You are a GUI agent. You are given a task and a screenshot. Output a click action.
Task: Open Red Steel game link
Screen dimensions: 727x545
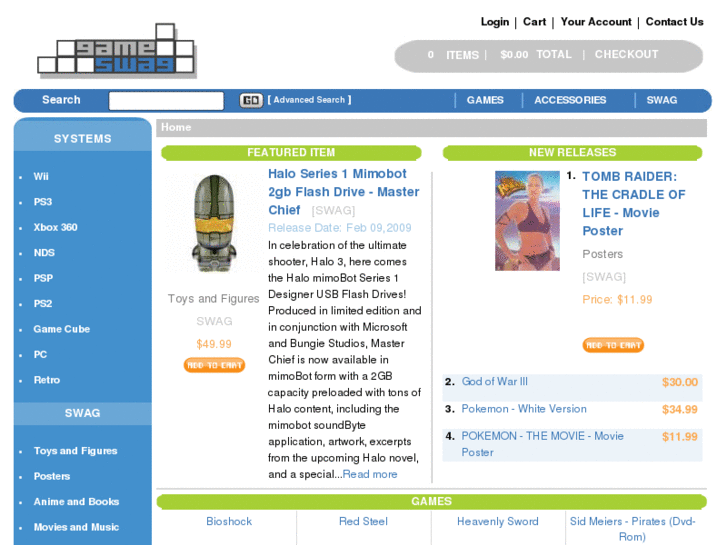[363, 521]
